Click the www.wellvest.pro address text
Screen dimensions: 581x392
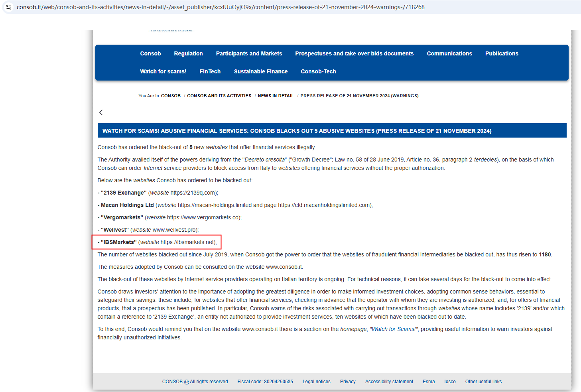point(175,230)
